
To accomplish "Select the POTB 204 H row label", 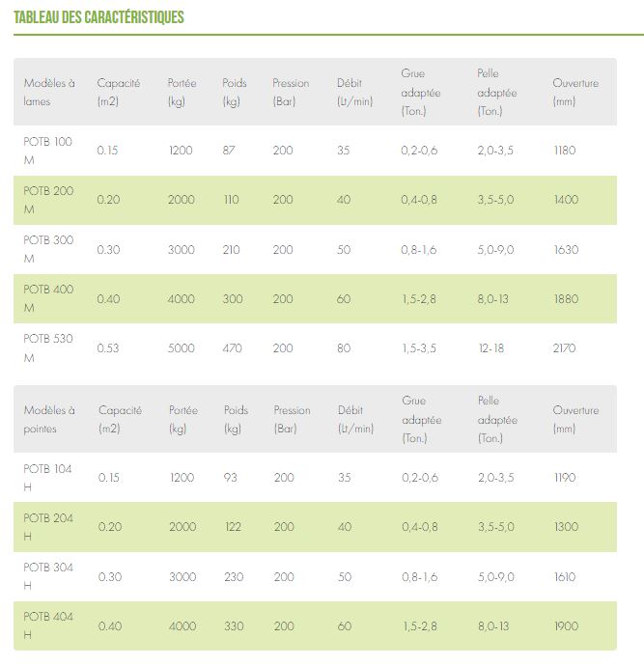I will [x=47, y=527].
